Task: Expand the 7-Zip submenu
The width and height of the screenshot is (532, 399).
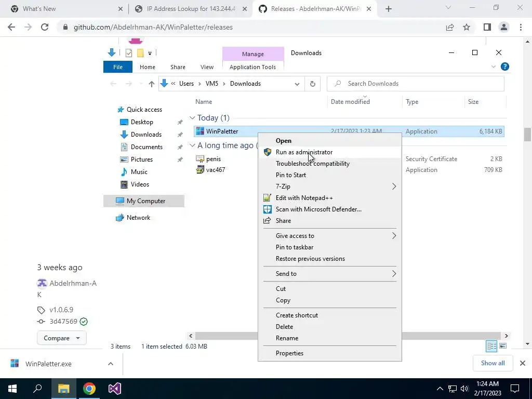Action: point(330,187)
